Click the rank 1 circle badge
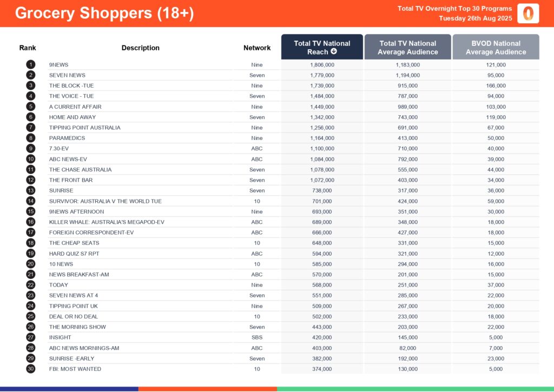 [30, 65]
